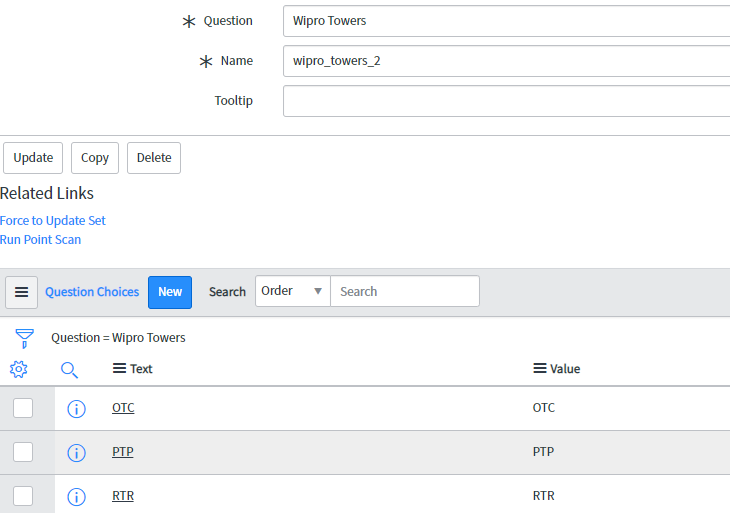Click the list Search text box
This screenshot has width=730, height=513.
pos(405,291)
